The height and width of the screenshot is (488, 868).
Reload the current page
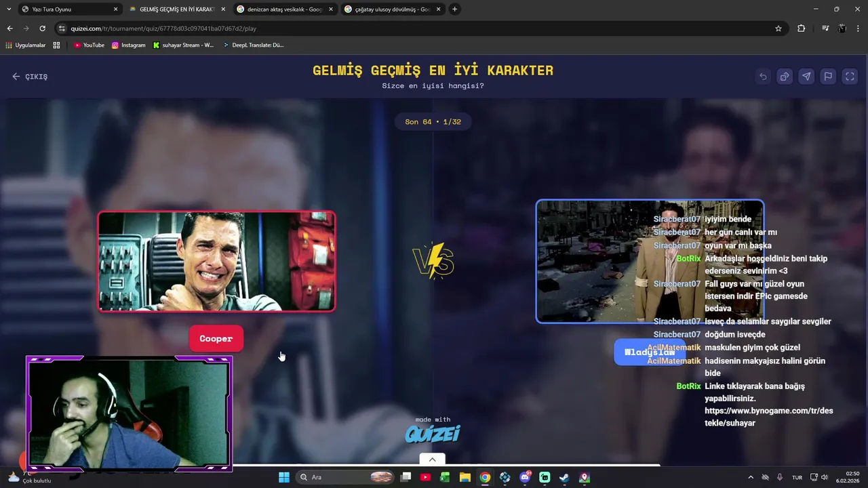point(42,28)
